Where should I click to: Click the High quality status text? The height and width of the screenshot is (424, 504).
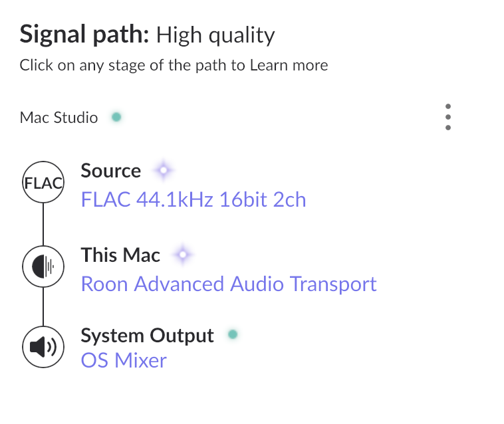point(215,35)
